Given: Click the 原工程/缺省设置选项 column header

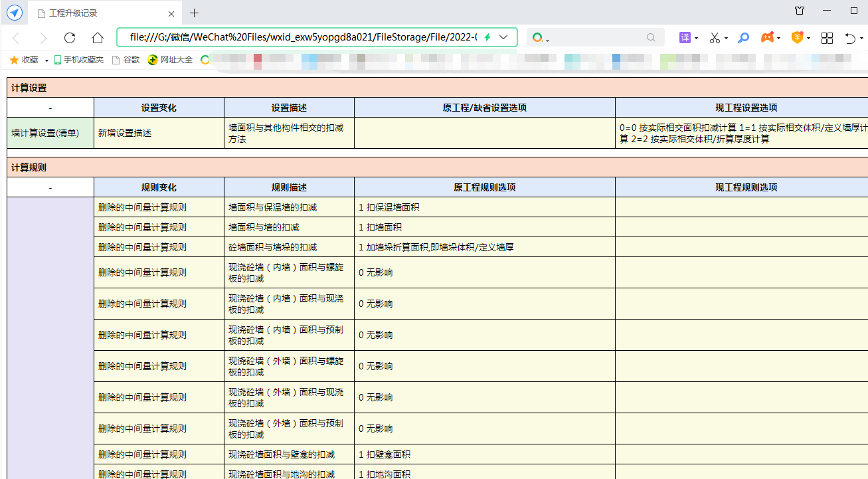Looking at the screenshot, I should pos(485,108).
